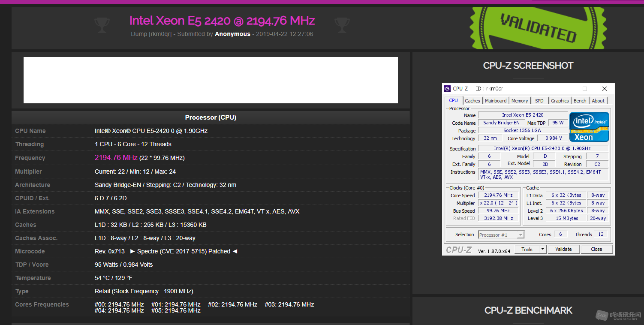Open the Processor #1 selection dropdown
Image resolution: width=644 pixels, height=325 pixels.
[501, 235]
